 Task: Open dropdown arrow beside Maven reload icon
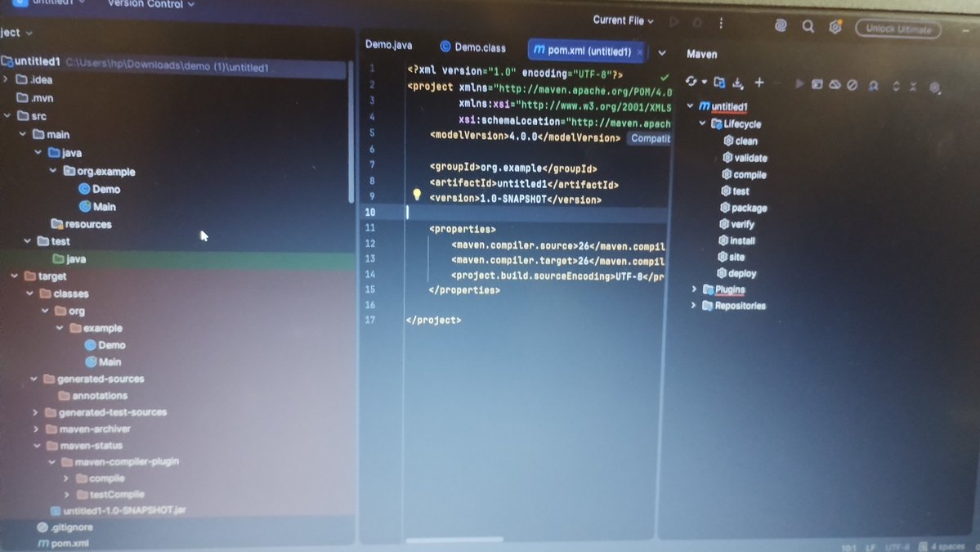click(705, 82)
